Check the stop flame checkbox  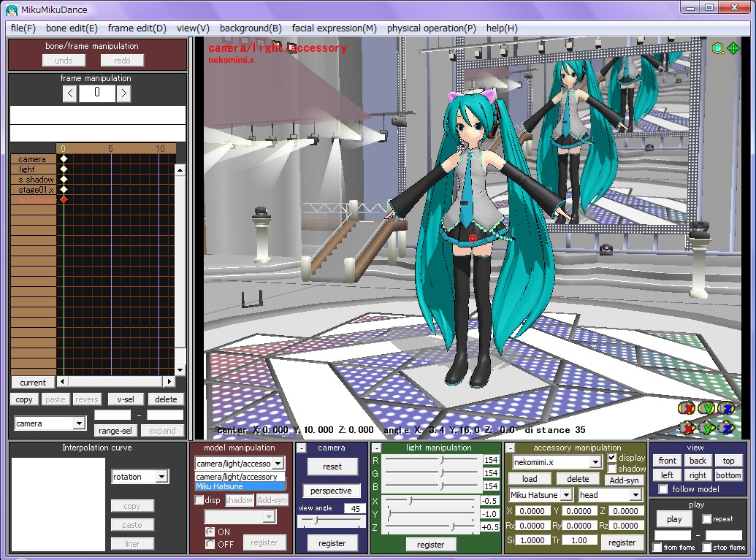707,547
